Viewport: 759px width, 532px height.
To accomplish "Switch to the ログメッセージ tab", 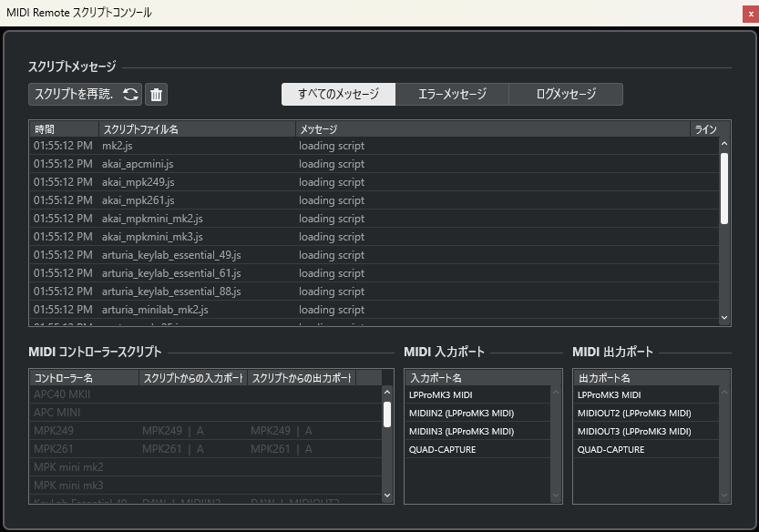I will 566,94.
